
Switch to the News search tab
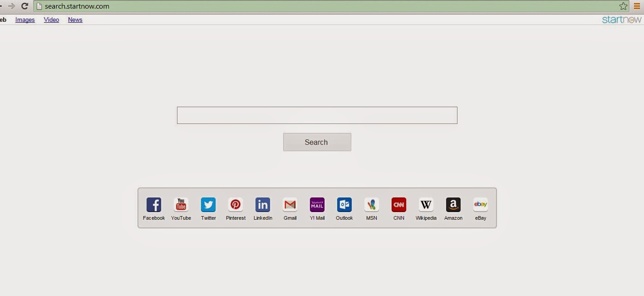pyautogui.click(x=75, y=20)
